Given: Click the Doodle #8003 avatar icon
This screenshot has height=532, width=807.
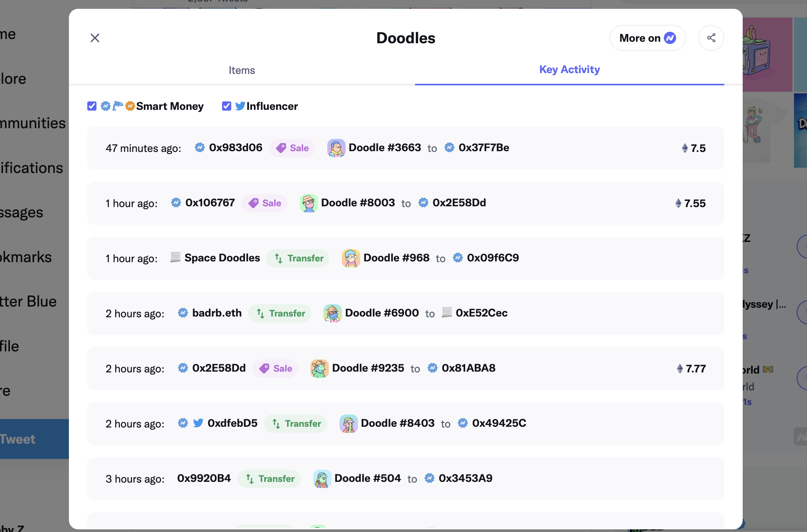Looking at the screenshot, I should (309, 203).
